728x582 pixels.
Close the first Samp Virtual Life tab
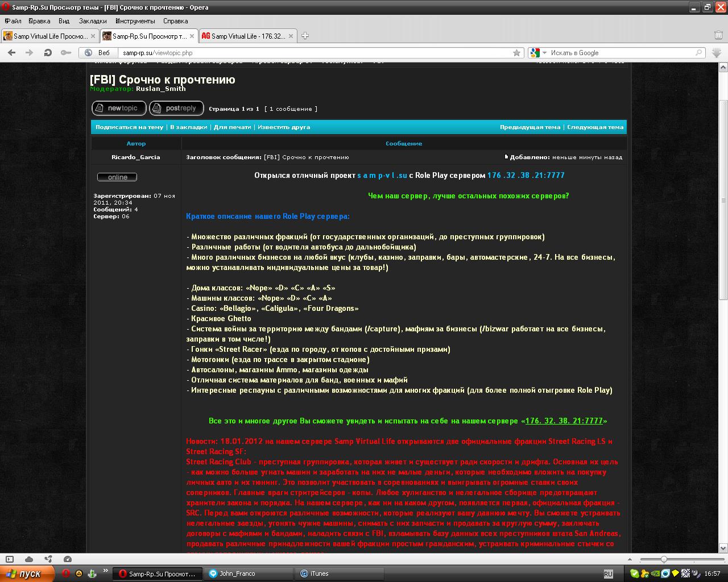(93, 36)
